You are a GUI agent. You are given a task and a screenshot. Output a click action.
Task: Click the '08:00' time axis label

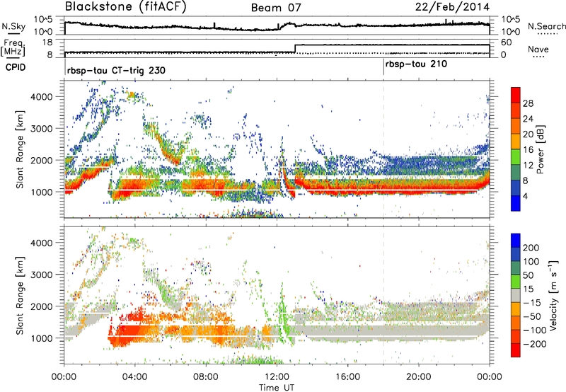coord(206,377)
